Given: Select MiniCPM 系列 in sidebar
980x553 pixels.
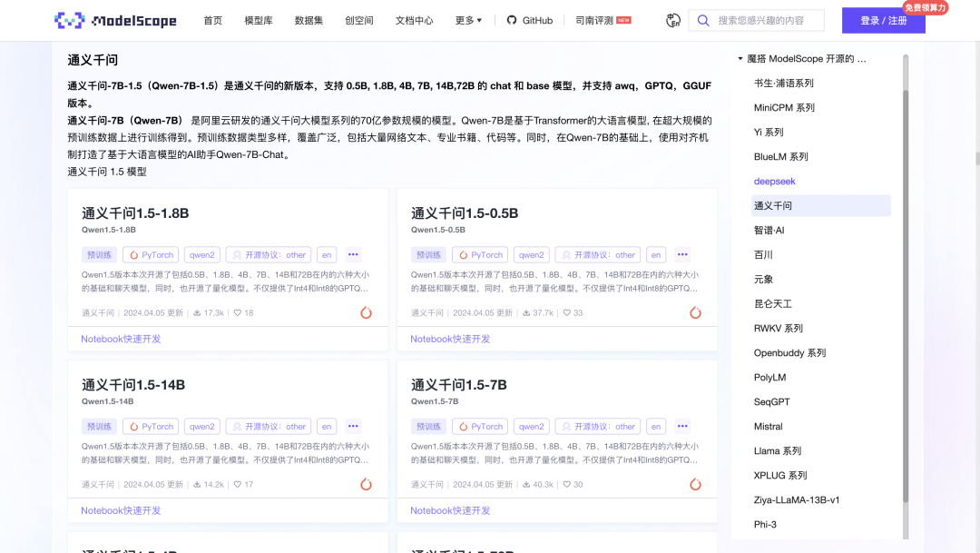Looking at the screenshot, I should point(784,107).
